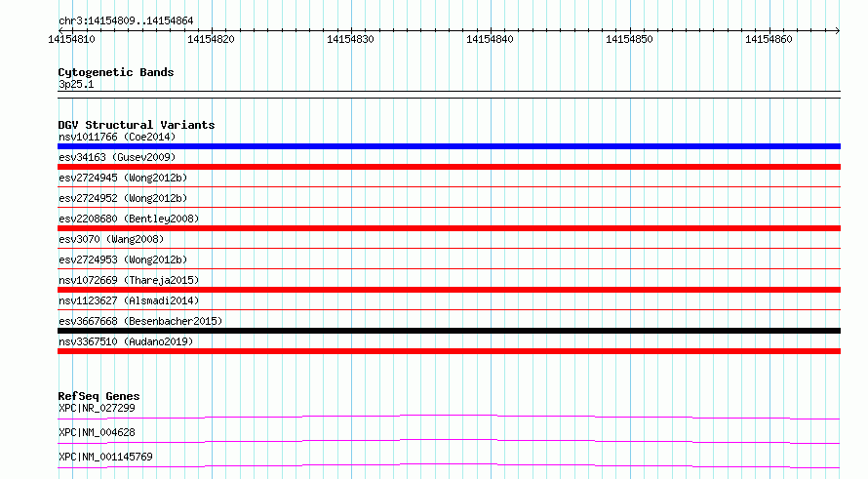Viewport: 868px width, 479px height.
Task: Click the chr3:14154809..14154864 region label
Action: [126, 20]
